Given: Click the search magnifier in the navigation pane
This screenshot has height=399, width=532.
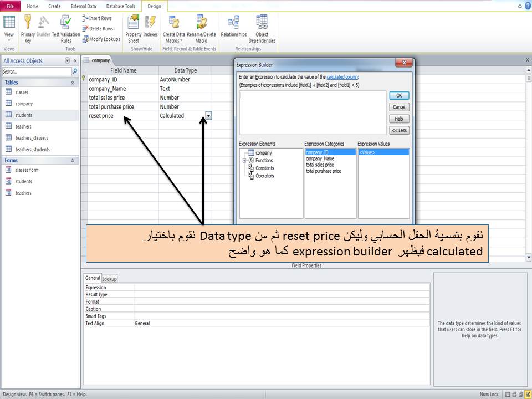Looking at the screenshot, I should point(74,71).
